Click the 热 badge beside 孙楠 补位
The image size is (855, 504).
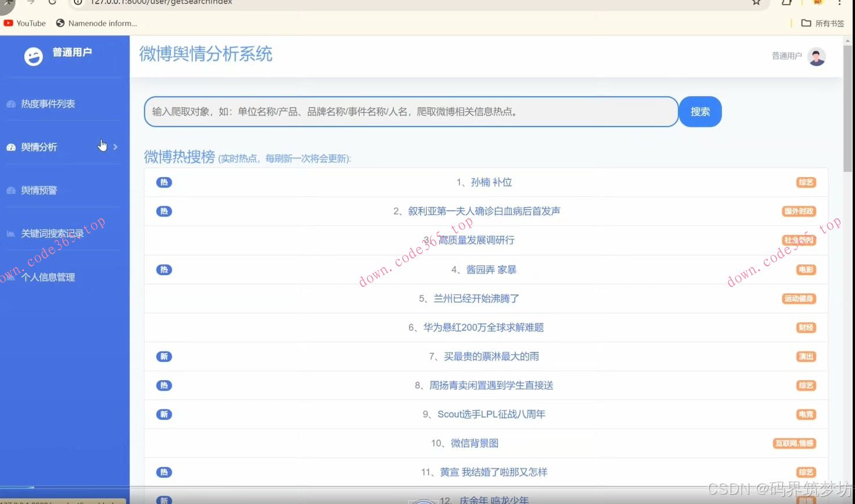[x=164, y=182]
